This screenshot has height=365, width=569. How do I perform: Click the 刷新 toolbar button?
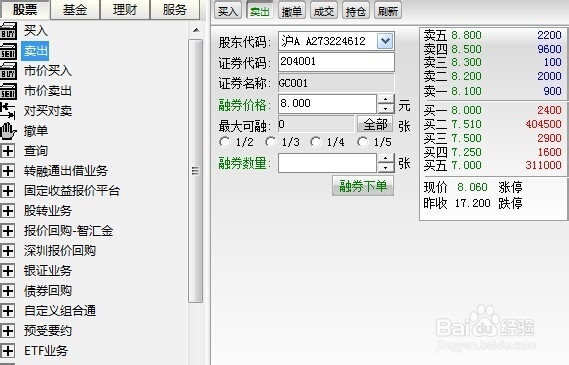388,11
